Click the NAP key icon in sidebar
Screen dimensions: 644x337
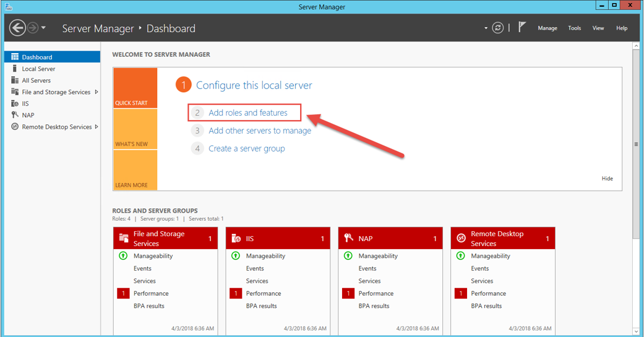tap(15, 115)
